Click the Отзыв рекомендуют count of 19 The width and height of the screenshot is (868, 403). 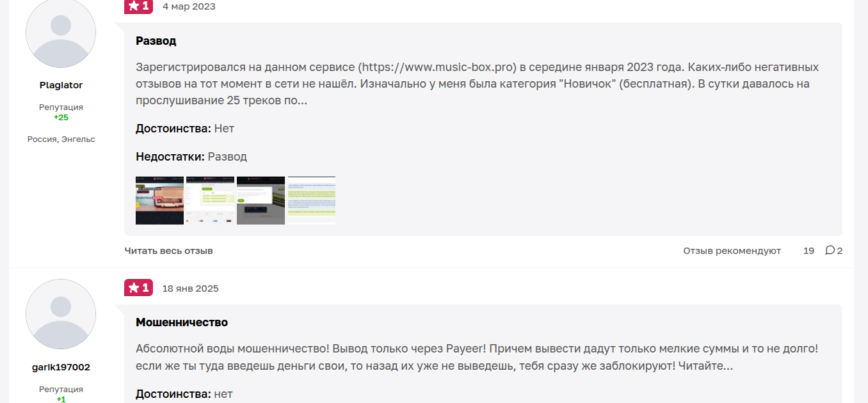[x=808, y=251]
